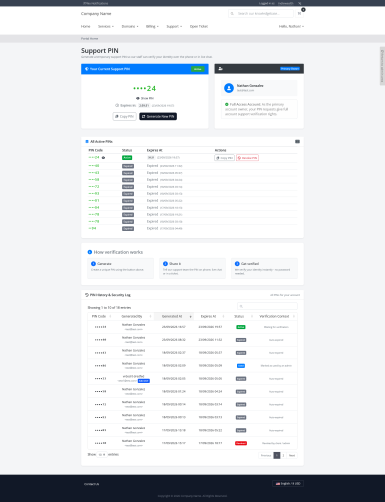385x502 pixels.
Task: Click the green check icon beside Full Access Account
Action: pos(227,104)
